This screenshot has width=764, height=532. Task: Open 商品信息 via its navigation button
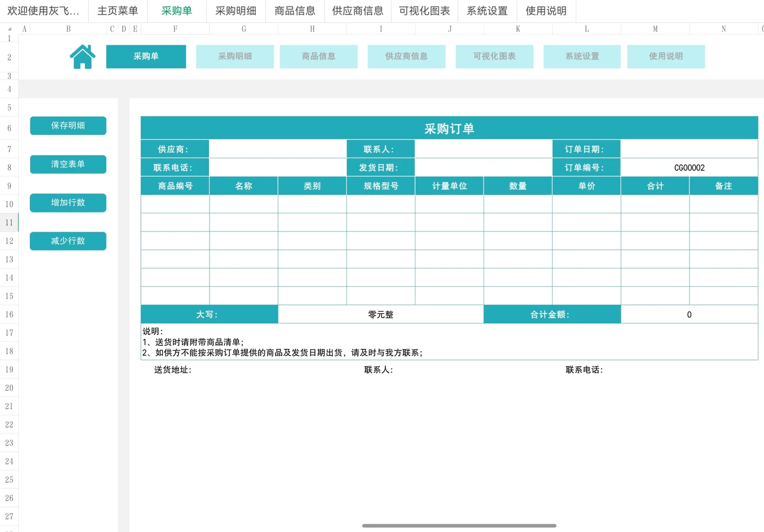[318, 56]
